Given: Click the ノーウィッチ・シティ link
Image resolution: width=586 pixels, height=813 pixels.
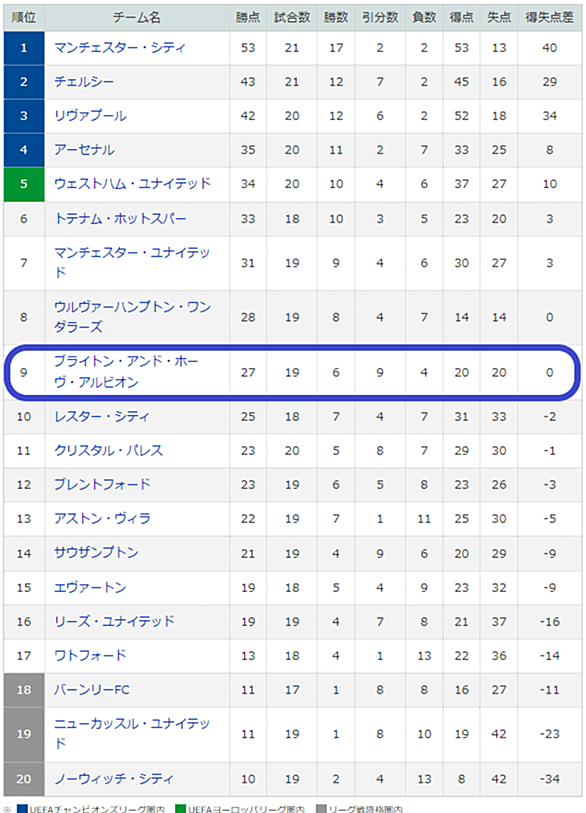Looking at the screenshot, I should [x=114, y=779].
